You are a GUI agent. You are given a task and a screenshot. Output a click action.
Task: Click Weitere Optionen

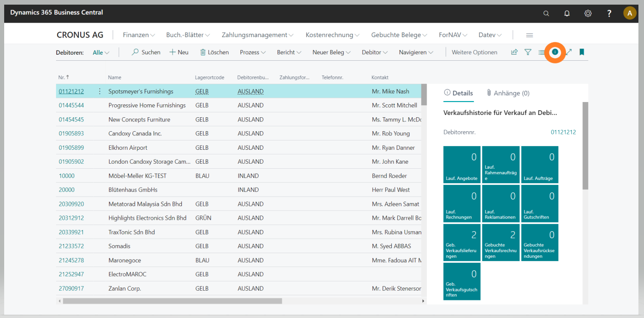(x=474, y=52)
